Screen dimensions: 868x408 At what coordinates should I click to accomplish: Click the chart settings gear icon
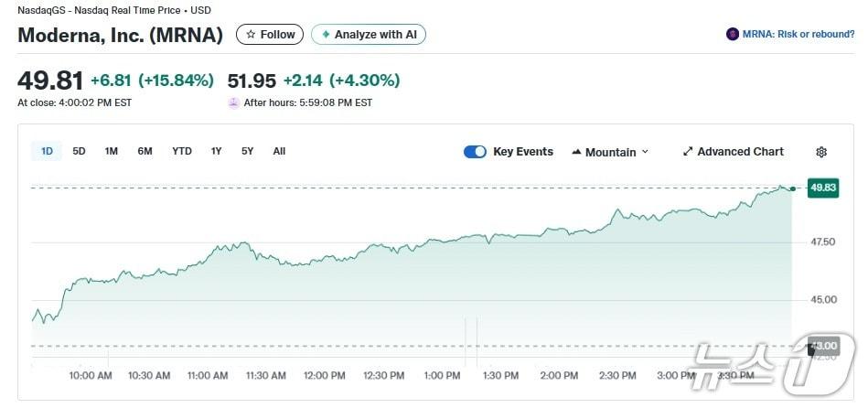(820, 152)
